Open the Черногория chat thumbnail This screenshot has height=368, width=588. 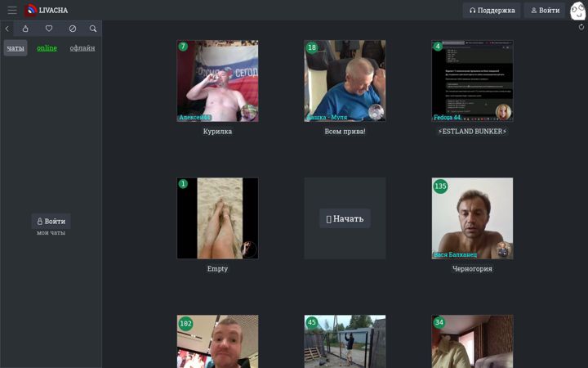click(473, 218)
